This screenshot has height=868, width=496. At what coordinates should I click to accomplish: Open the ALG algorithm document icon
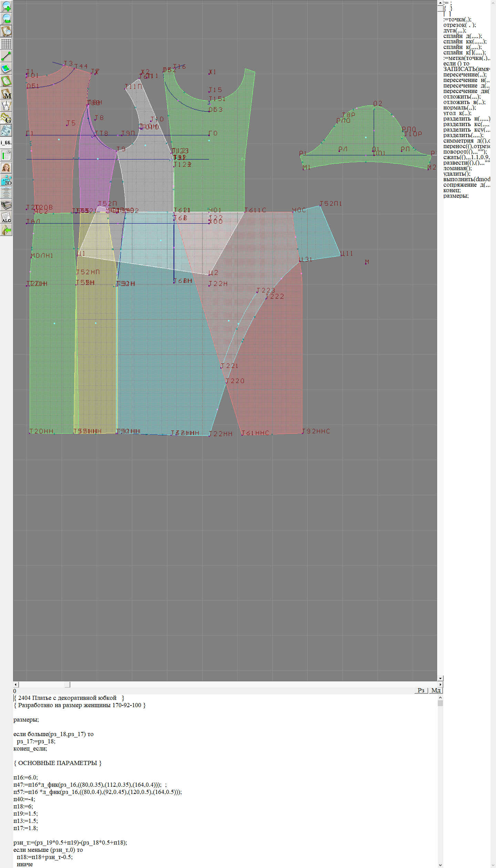(6, 218)
